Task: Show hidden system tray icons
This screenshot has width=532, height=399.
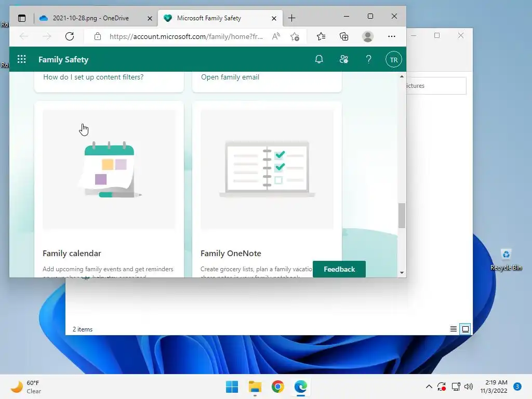Action: [429, 387]
